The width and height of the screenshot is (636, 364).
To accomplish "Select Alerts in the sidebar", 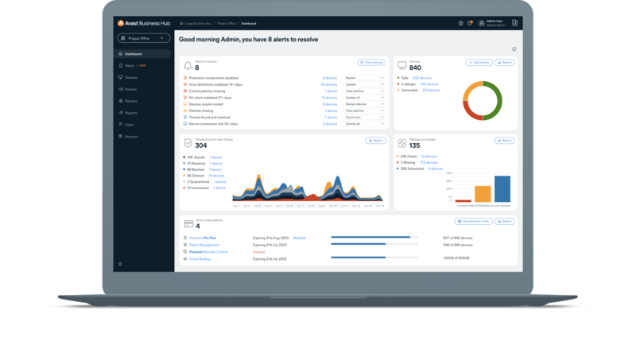I will coord(129,66).
